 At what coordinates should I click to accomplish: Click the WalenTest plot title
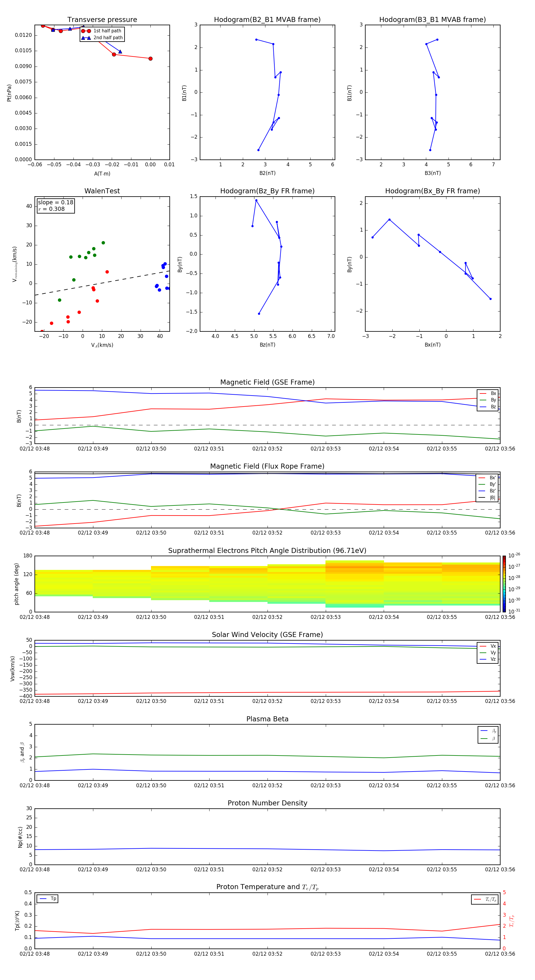tap(102, 191)
